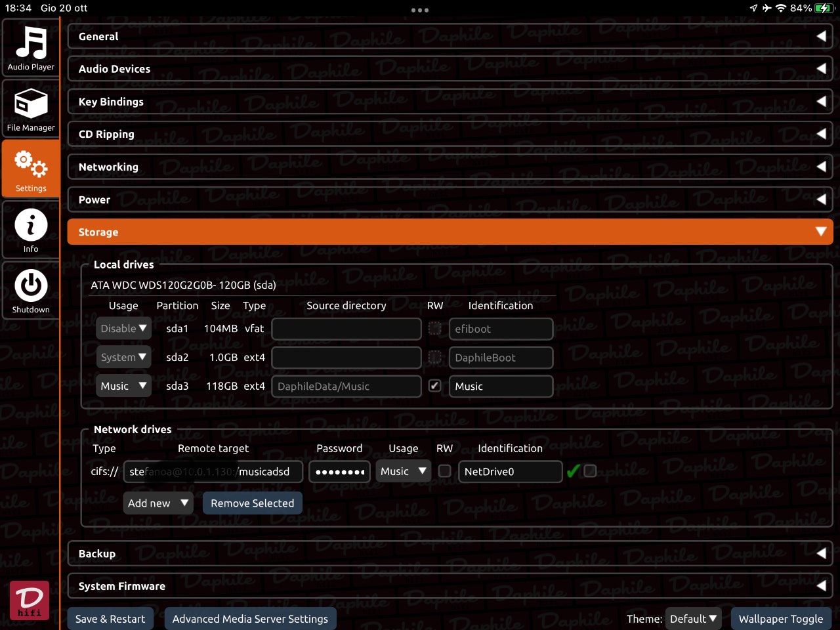This screenshot has height=630, width=840.
Task: Expand the Audio Devices section
Action: click(450, 68)
